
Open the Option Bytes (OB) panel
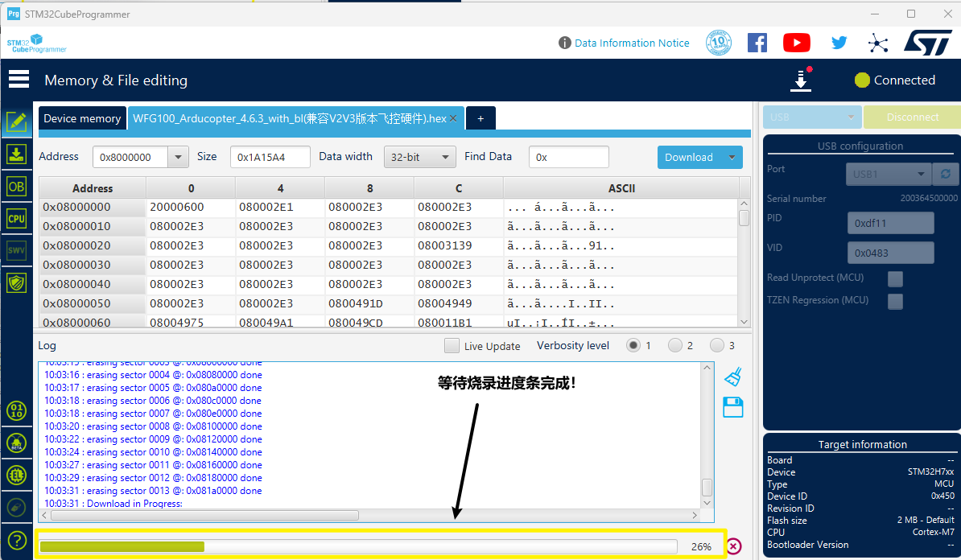click(x=17, y=186)
